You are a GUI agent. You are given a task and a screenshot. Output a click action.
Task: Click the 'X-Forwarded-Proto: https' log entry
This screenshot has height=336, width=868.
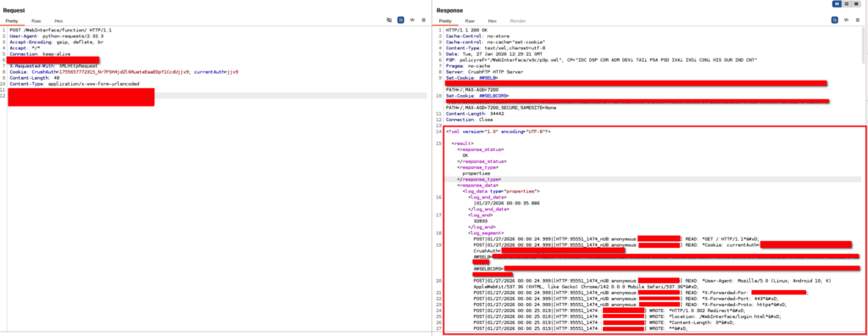pyautogui.click(x=630, y=305)
